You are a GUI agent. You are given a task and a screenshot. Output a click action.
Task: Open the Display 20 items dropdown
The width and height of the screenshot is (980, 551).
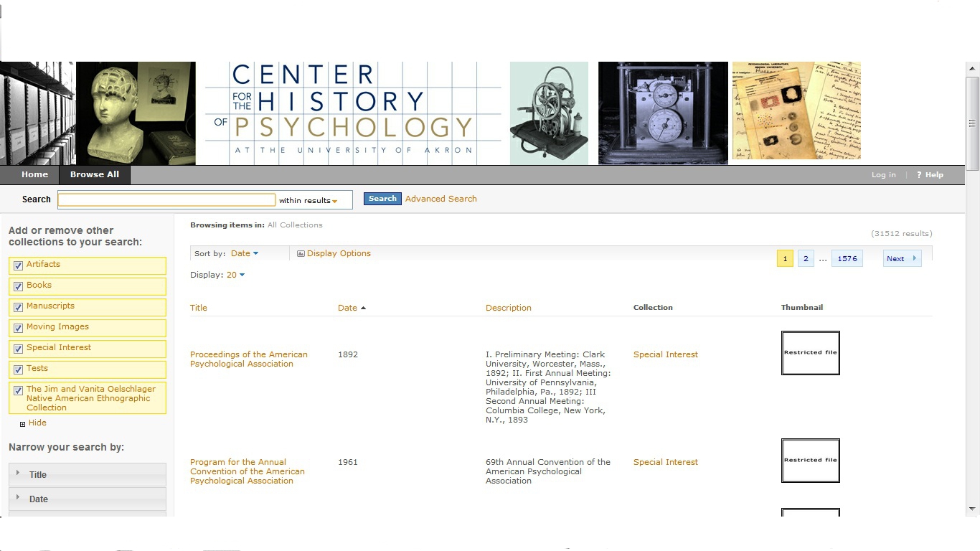point(236,275)
